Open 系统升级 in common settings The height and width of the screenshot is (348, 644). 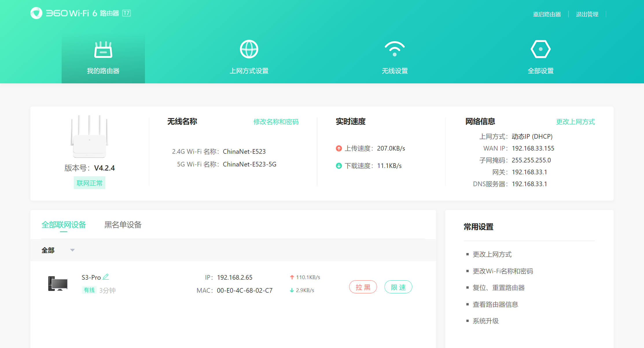pos(485,321)
